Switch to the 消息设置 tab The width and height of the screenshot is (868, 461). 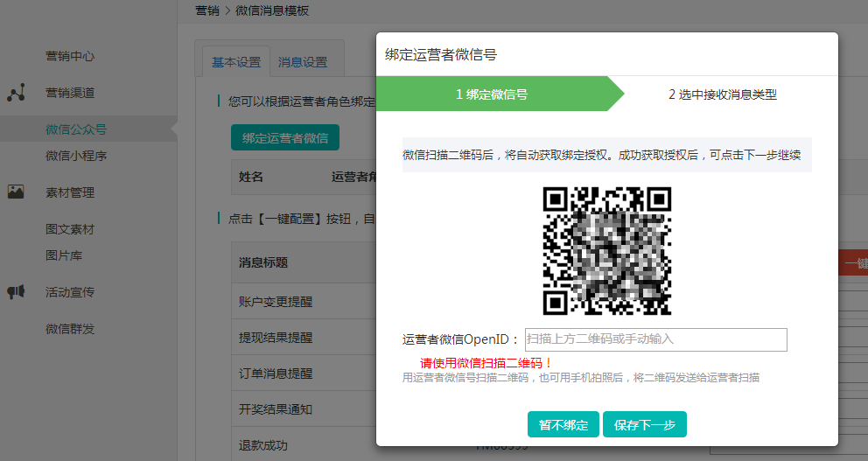pyautogui.click(x=303, y=62)
